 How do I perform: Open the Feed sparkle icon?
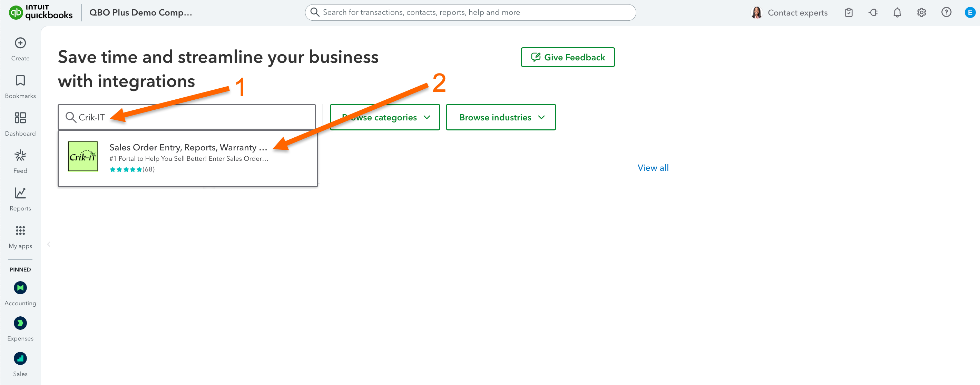pyautogui.click(x=20, y=155)
